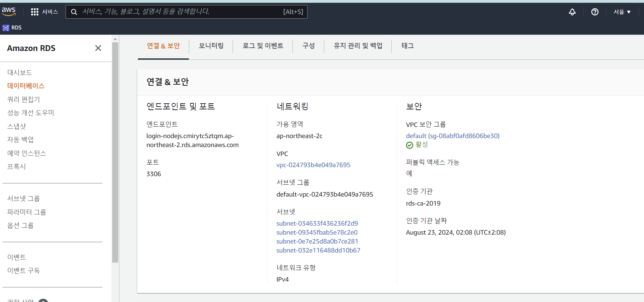Open 프록시 in the sidebar
This screenshot has width=644, height=302.
(x=16, y=166)
